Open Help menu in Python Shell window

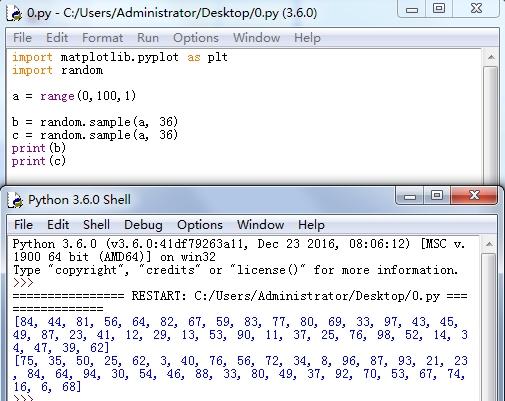click(x=311, y=225)
